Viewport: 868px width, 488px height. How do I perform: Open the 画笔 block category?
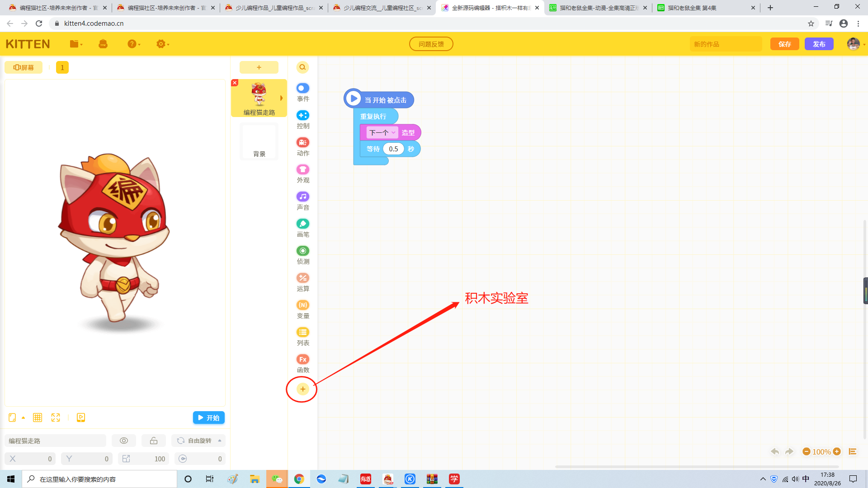tap(303, 228)
